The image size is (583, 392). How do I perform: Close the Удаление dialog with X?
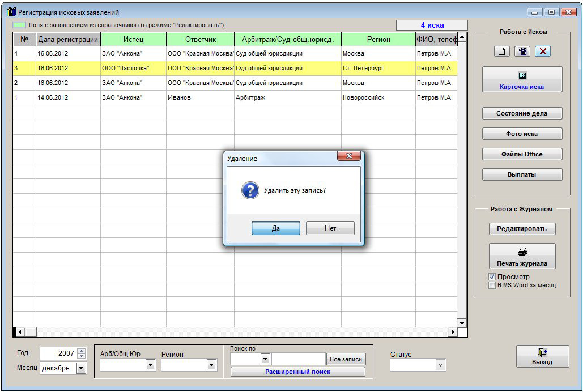(349, 156)
